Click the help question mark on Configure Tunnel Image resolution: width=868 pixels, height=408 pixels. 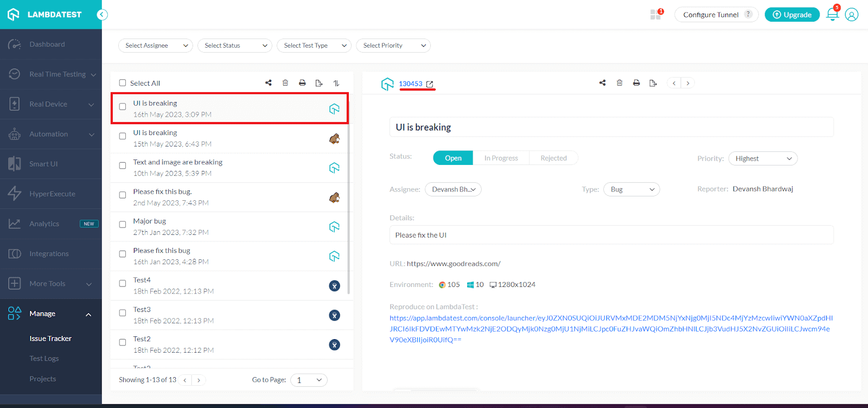(x=748, y=14)
